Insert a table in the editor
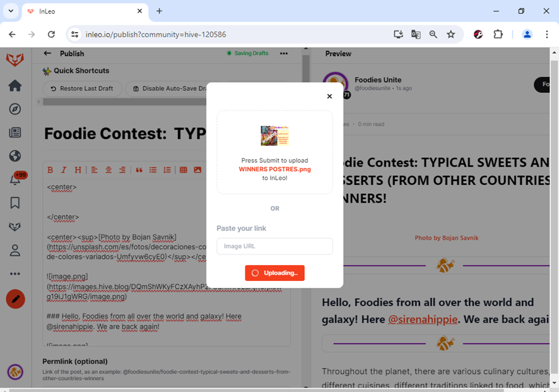The height and width of the screenshot is (392, 559). pyautogui.click(x=184, y=170)
